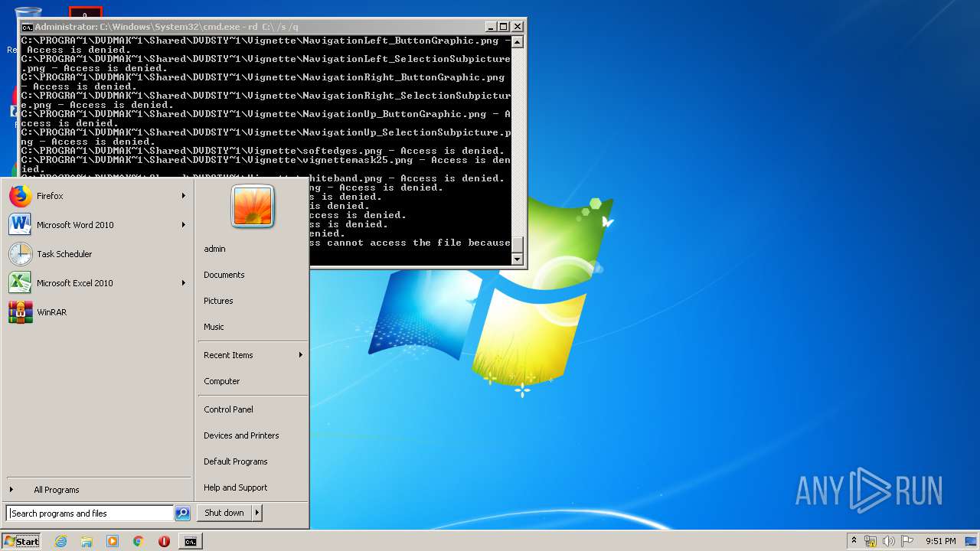Close the cmd.exe window
980x551 pixels.
[x=518, y=26]
